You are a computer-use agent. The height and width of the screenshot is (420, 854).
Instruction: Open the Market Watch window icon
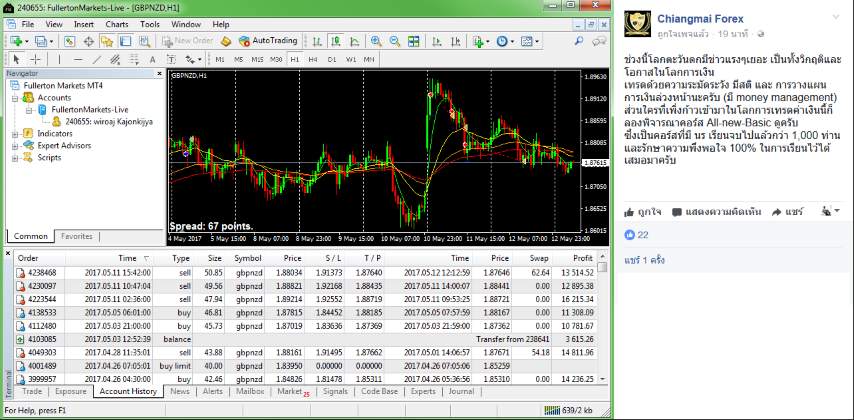tap(70, 41)
